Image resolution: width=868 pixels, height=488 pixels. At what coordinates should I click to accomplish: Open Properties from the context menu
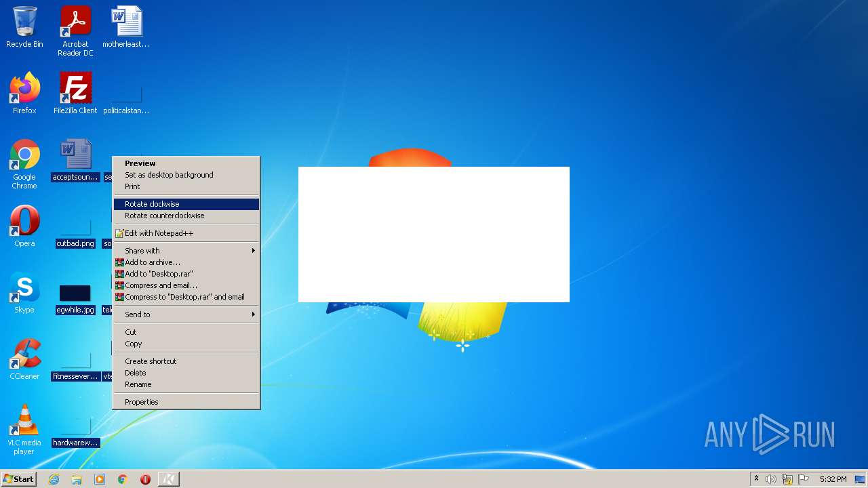[x=186, y=402]
